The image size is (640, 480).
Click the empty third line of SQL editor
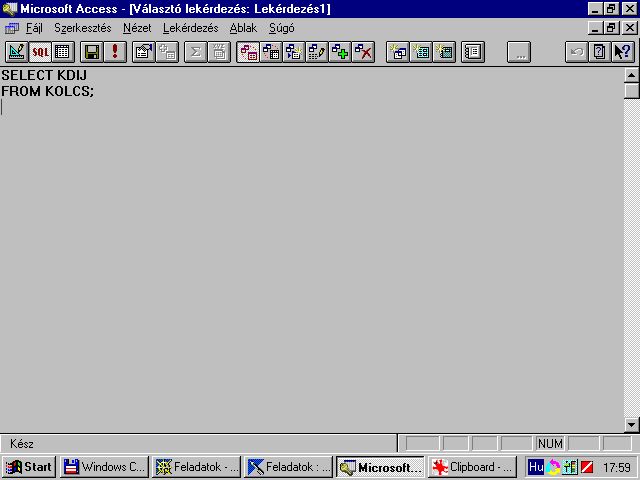coord(312,107)
